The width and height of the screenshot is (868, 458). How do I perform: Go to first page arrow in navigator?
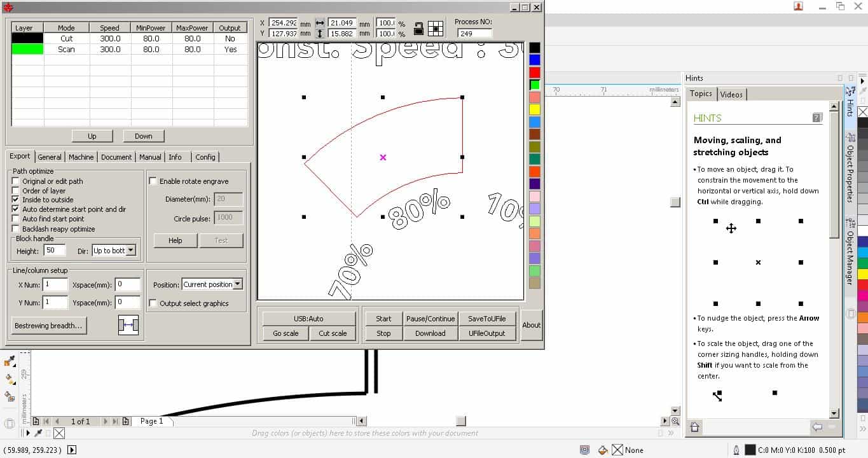point(46,421)
